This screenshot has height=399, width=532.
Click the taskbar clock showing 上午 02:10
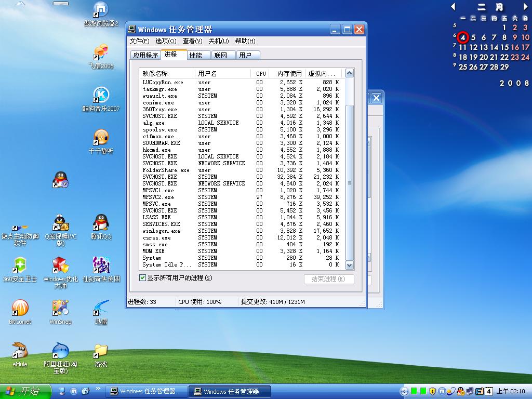pyautogui.click(x=511, y=391)
